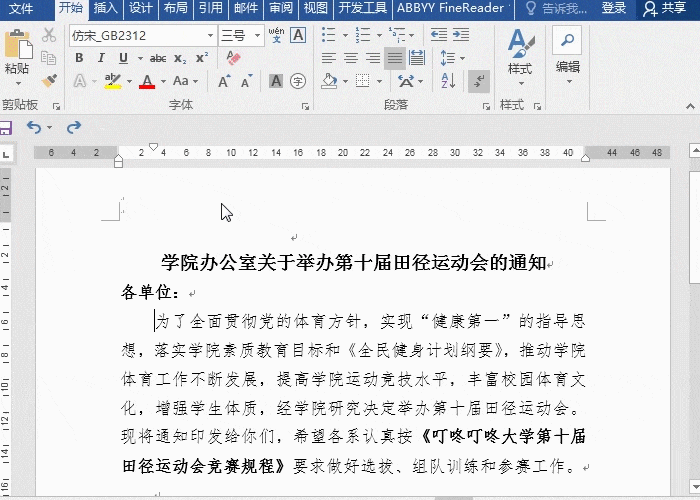Toggle character shading

coord(276,81)
